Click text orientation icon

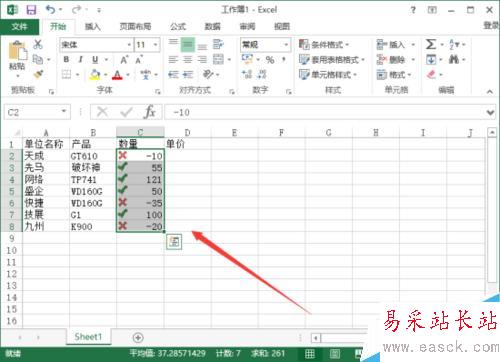tap(208, 74)
